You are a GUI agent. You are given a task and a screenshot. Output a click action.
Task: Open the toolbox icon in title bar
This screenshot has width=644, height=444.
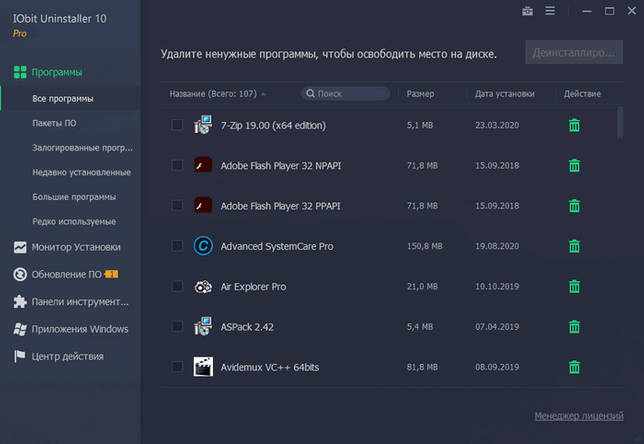click(x=527, y=11)
